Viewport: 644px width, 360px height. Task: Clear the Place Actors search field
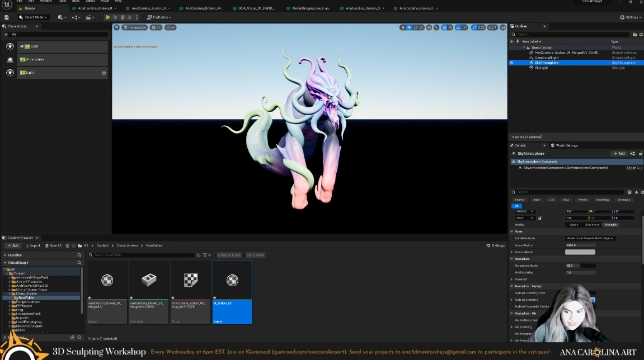(6, 35)
